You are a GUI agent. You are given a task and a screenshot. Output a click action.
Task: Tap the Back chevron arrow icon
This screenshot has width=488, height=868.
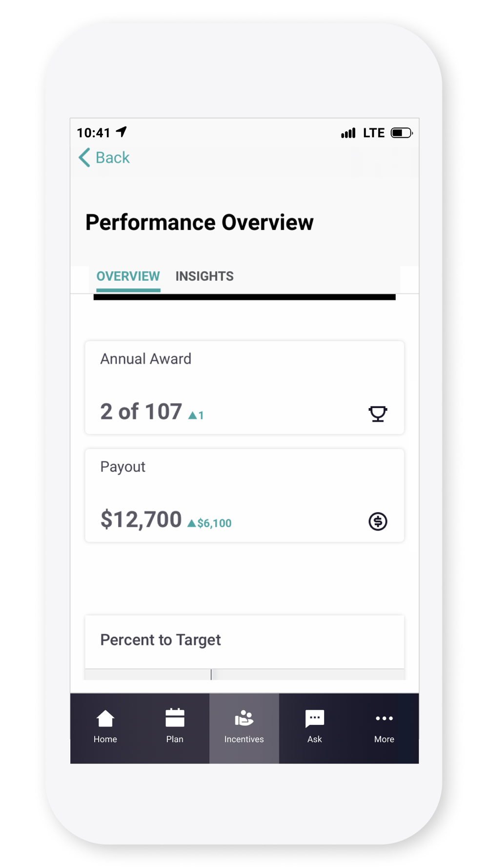[84, 158]
